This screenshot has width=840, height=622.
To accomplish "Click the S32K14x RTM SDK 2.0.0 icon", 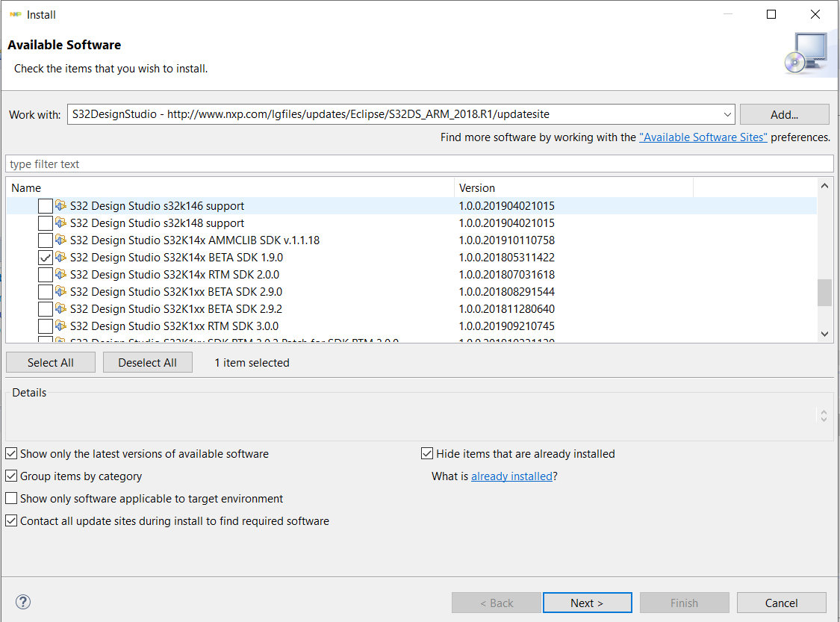I will pos(61,274).
